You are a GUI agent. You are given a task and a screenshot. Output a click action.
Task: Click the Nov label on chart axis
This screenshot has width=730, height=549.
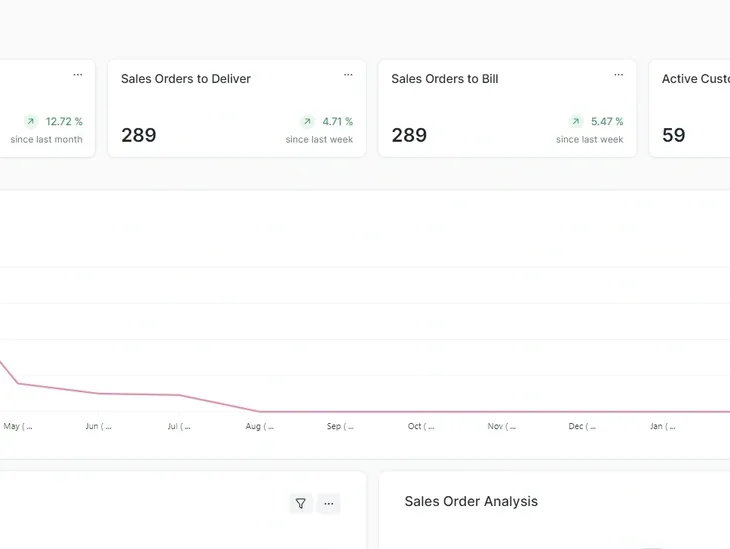(501, 426)
